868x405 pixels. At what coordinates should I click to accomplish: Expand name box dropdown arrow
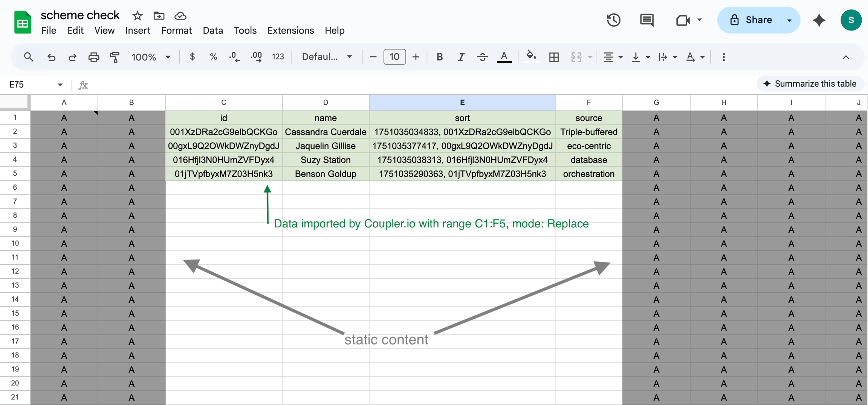pos(60,85)
